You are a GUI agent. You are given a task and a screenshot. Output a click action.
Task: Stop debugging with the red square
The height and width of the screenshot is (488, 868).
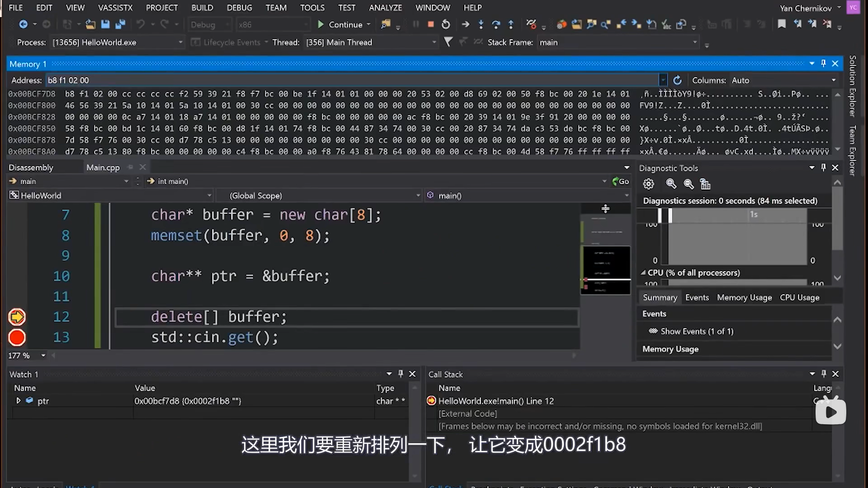(431, 24)
